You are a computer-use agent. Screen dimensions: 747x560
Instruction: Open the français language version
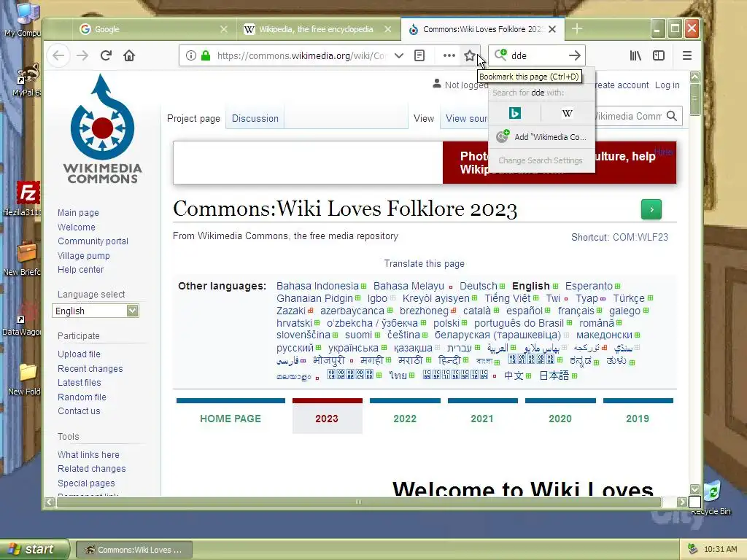[x=576, y=311]
